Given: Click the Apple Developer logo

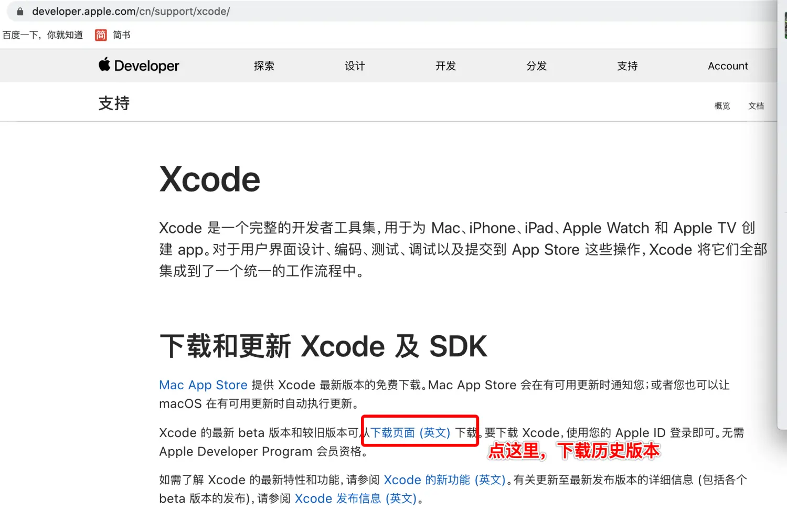Looking at the screenshot, I should tap(139, 66).
